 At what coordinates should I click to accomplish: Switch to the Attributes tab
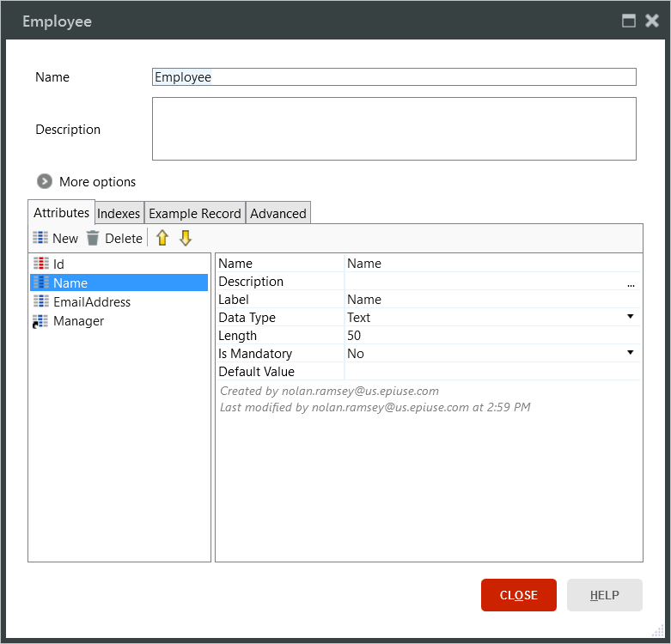click(x=61, y=213)
